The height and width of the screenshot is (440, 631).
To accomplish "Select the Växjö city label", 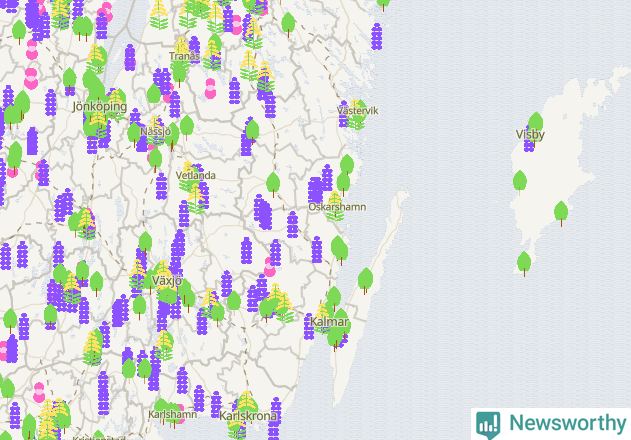I will pyautogui.click(x=167, y=281).
